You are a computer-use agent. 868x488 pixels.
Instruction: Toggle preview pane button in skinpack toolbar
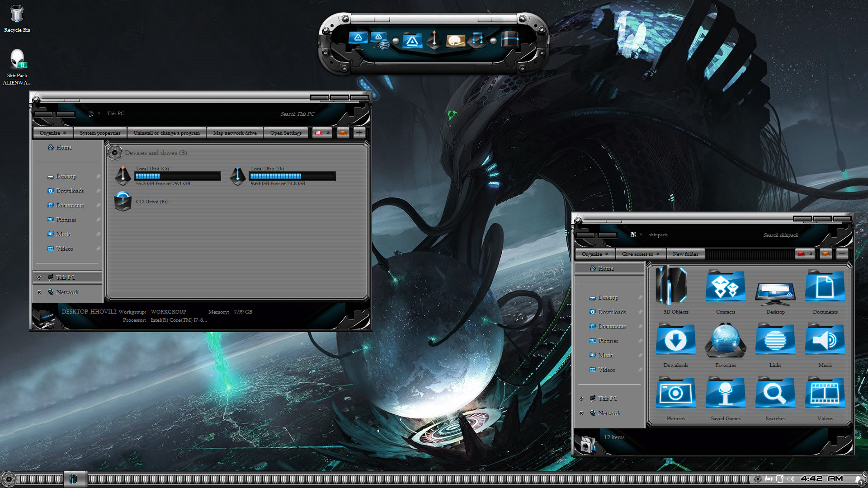826,254
